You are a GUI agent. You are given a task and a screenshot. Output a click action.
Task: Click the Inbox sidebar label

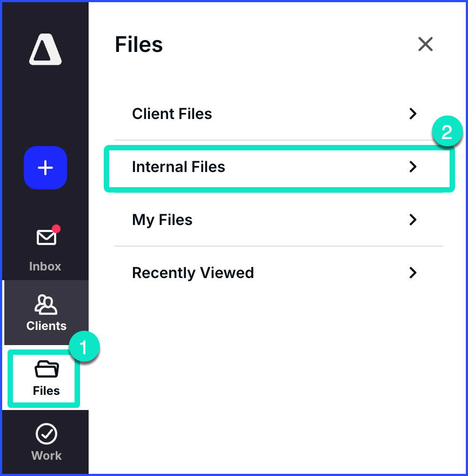pos(45,266)
